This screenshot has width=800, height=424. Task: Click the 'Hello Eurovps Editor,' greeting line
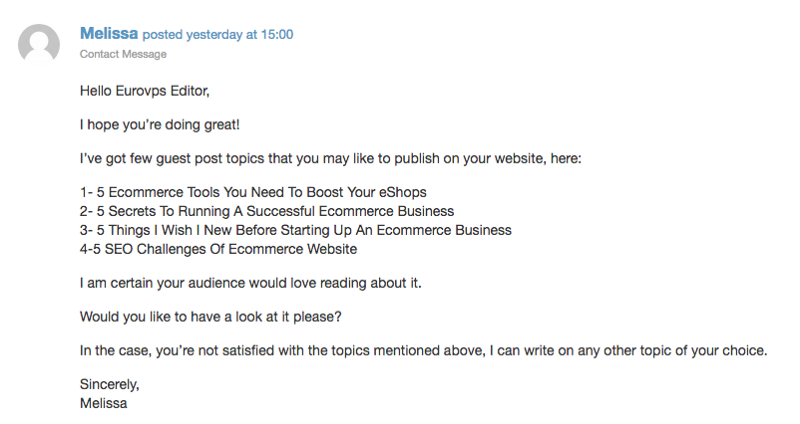(144, 91)
